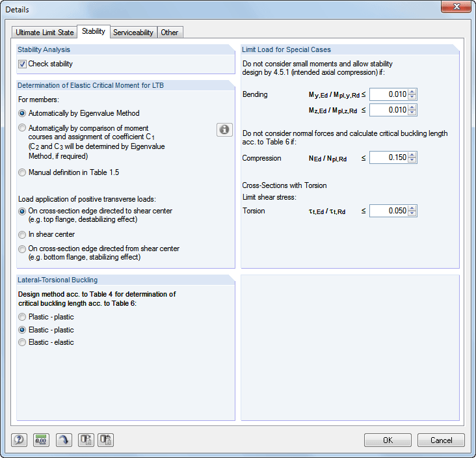Choose Elastic - plastic design method
476x458 pixels.
22,330
